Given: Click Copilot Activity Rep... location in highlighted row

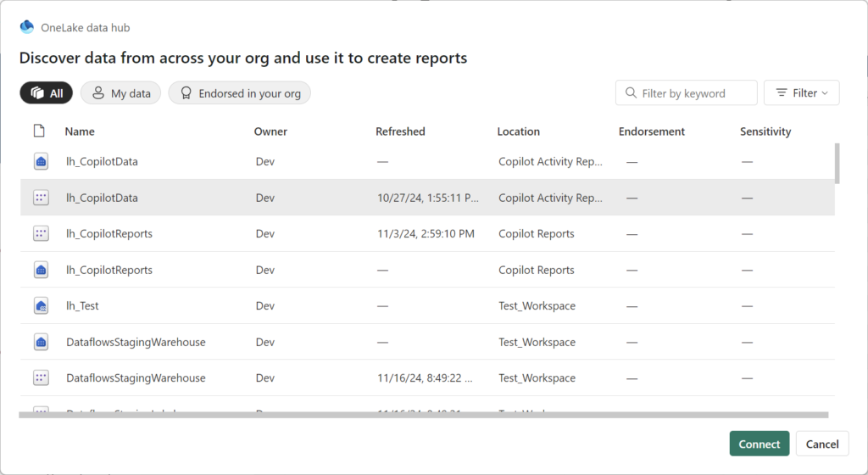Looking at the screenshot, I should [550, 198].
